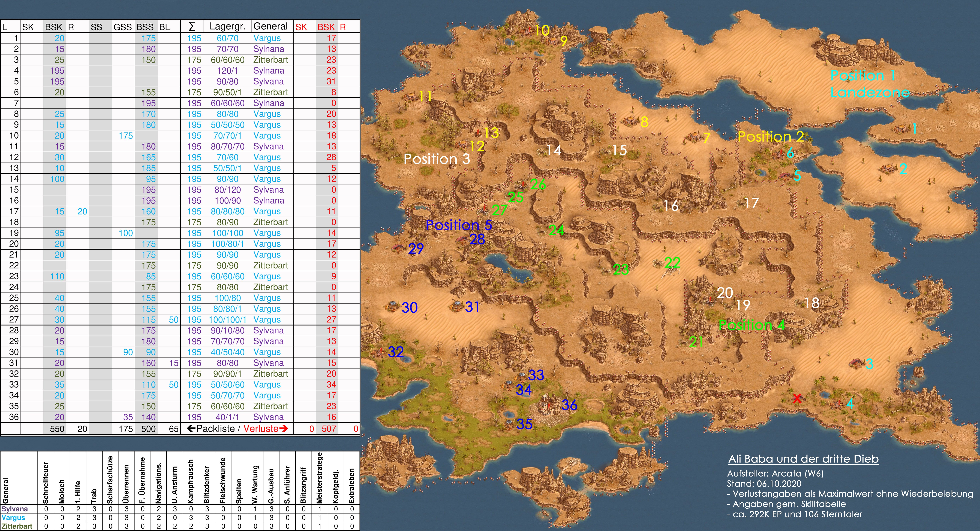Click the white 'Position 3' label
This screenshot has height=531, width=980.
[437, 159]
